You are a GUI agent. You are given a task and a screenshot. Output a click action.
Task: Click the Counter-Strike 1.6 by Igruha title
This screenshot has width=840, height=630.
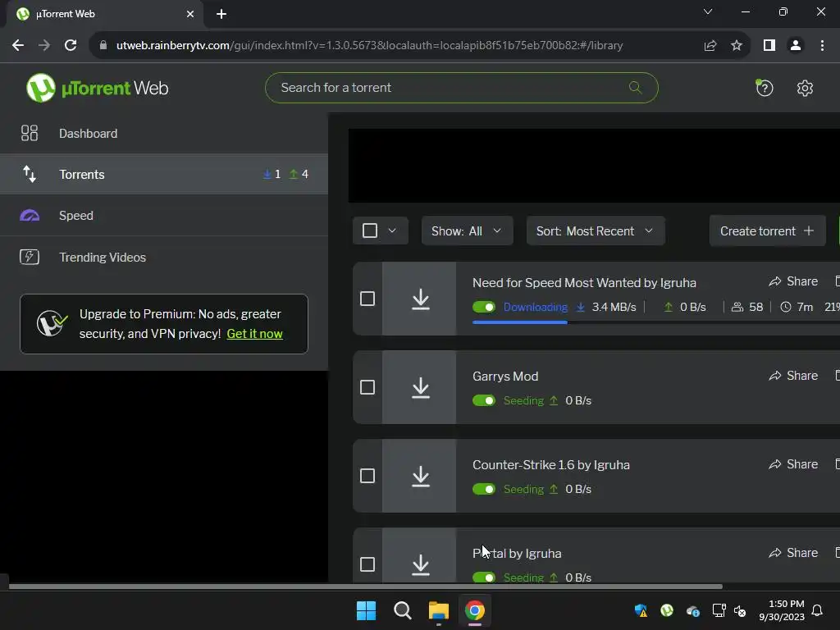(550, 464)
